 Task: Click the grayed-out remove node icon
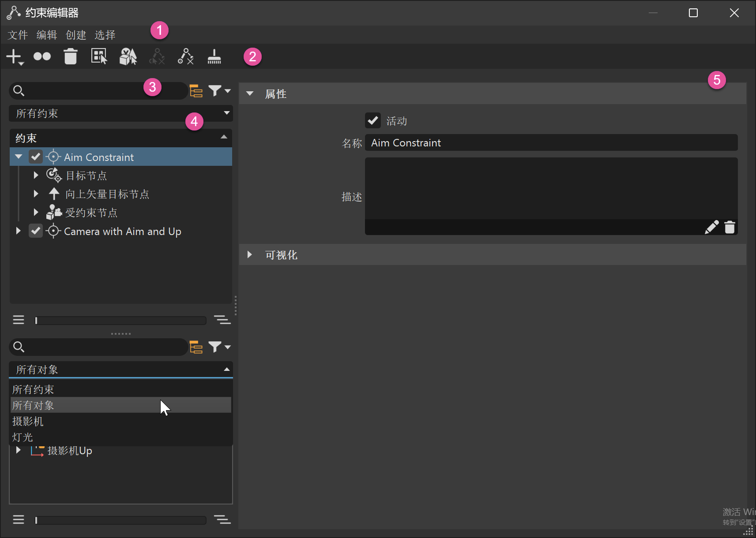(x=157, y=56)
